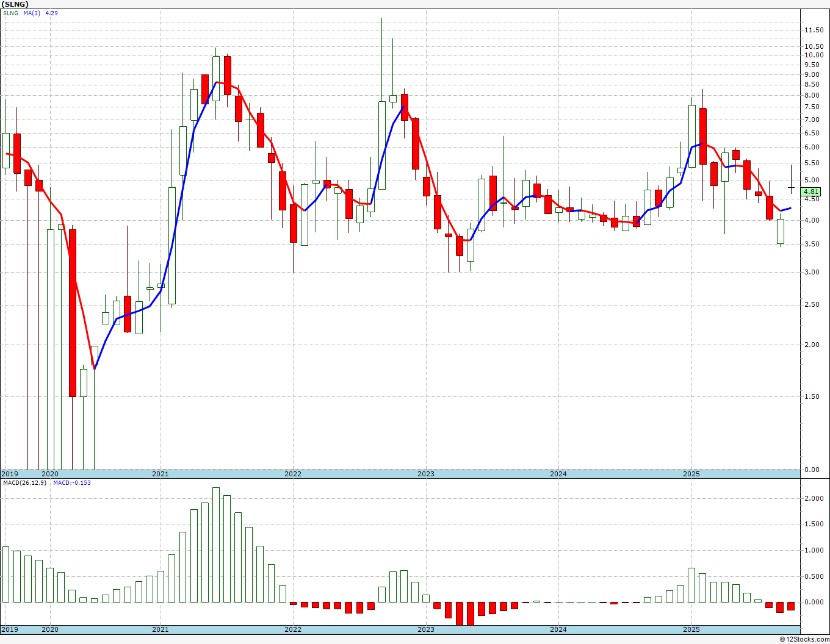830x644 pixels.
Task: Pick "2022" on the price chart time axis
Action: [293, 474]
